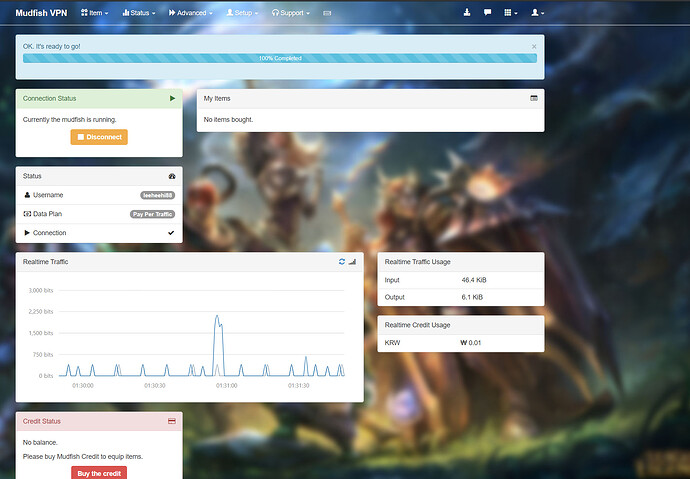
Task: Click Buy the credit button
Action: point(99,473)
